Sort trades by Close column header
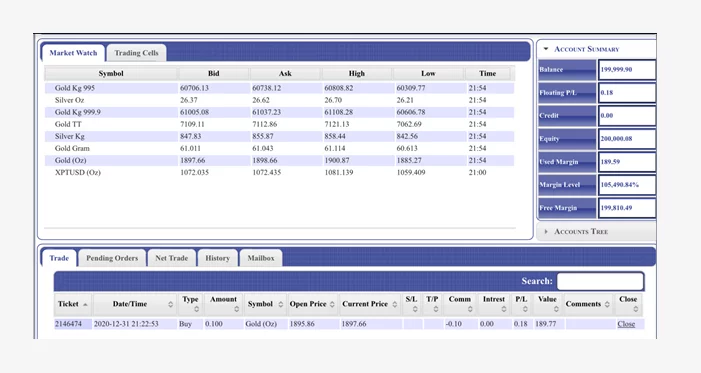The image size is (701, 373). point(628,304)
